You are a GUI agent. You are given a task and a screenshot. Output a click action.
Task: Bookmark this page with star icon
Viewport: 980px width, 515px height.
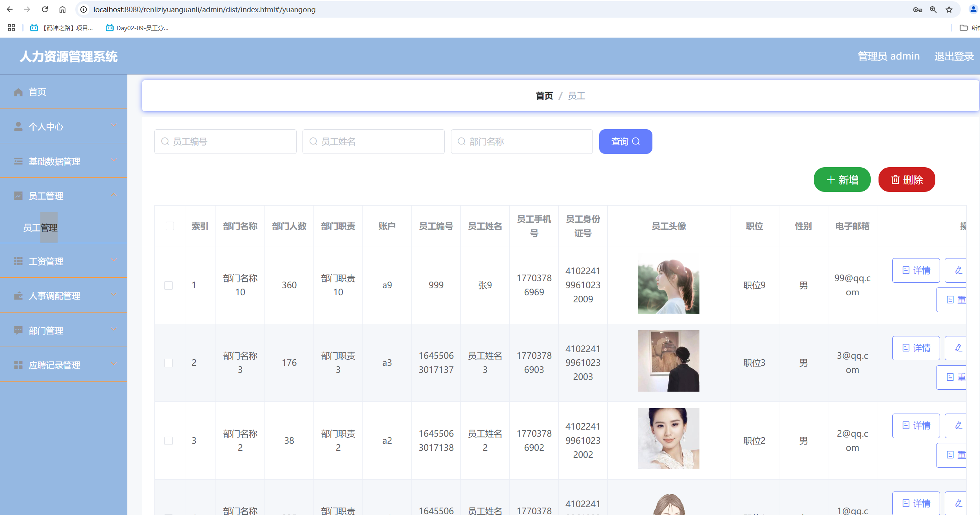(x=949, y=10)
